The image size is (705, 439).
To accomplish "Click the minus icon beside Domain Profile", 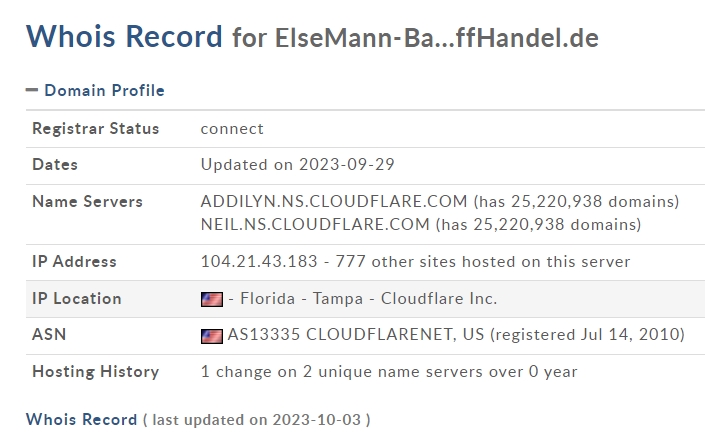I will coord(32,90).
